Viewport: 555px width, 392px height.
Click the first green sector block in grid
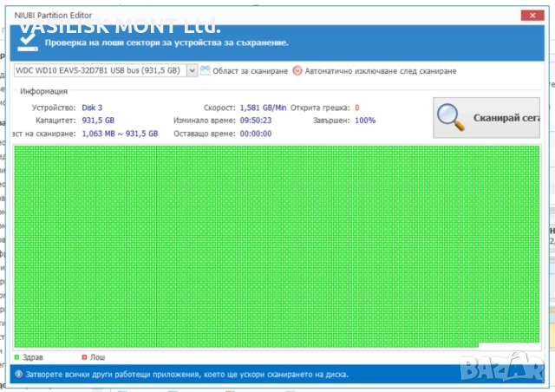pos(19,151)
